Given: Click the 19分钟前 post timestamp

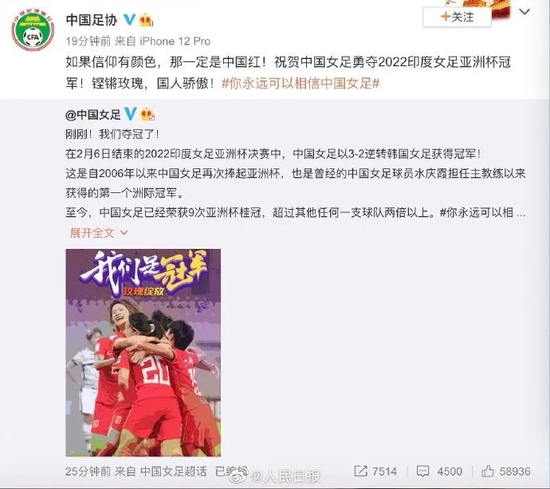Looking at the screenshot, I should pos(88,41).
